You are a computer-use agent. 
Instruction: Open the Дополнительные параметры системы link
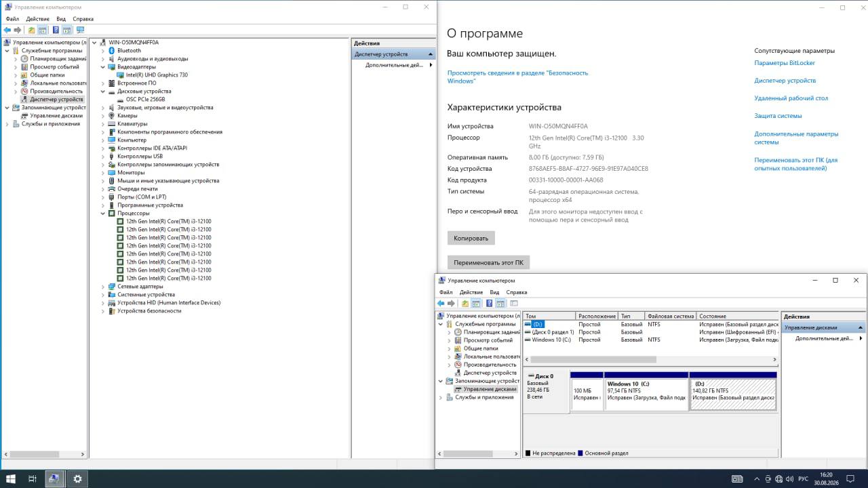[x=797, y=138]
